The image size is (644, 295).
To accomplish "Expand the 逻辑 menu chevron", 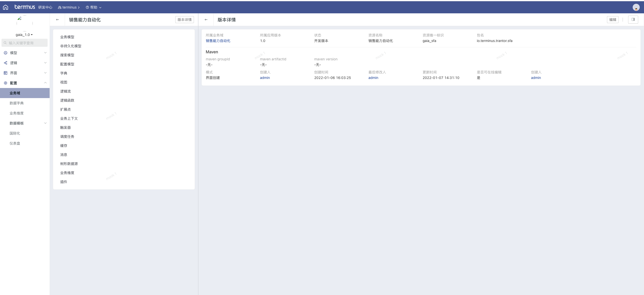I will point(45,63).
